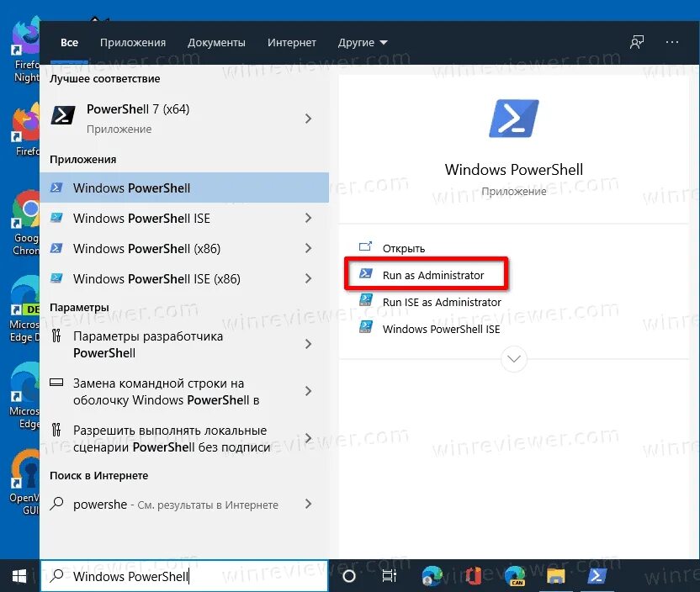Click the Windows PowerShell result icon
Screen dimensions: 700x592
pos(56,188)
